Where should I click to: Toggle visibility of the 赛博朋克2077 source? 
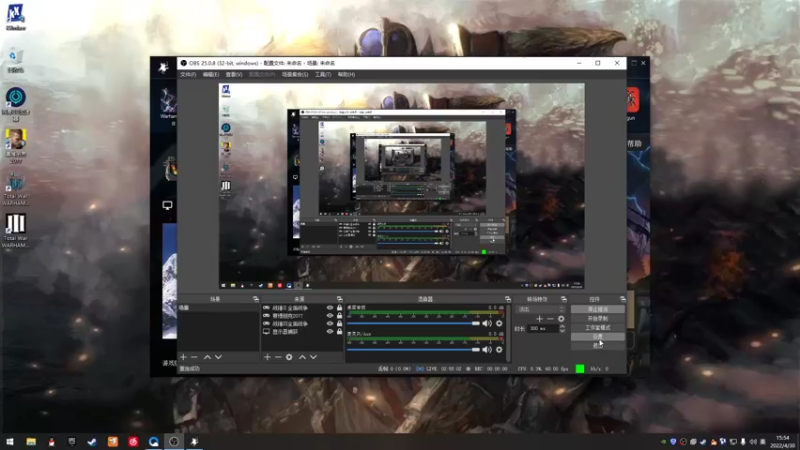tap(330, 316)
